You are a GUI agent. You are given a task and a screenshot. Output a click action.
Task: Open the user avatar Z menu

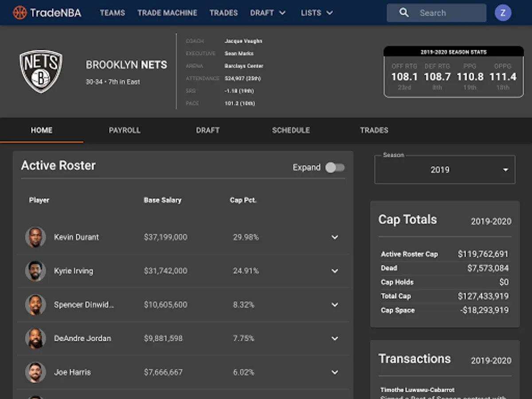pyautogui.click(x=503, y=13)
